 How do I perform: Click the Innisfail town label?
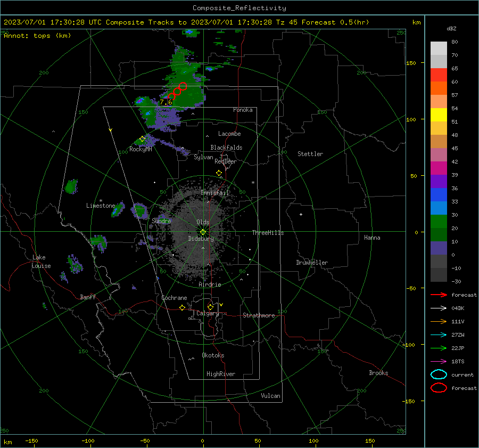pyautogui.click(x=215, y=193)
